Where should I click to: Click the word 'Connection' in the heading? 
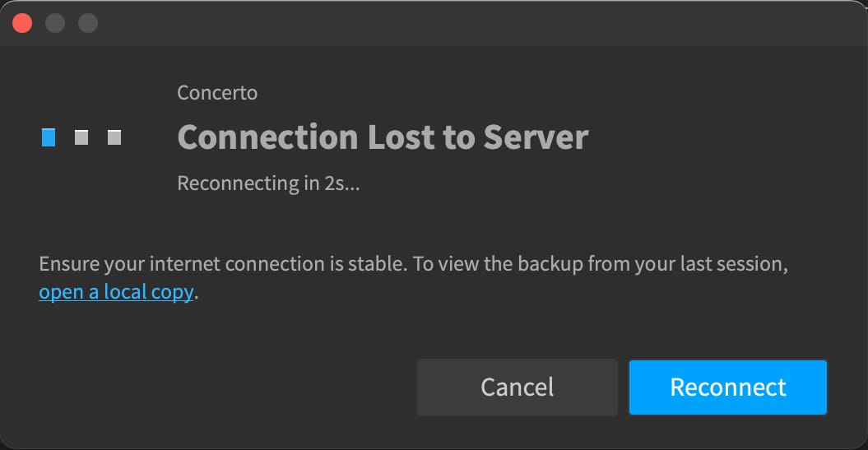(267, 137)
